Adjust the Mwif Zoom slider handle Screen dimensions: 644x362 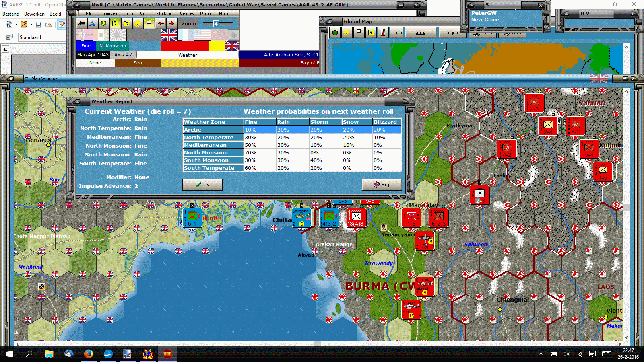[216, 24]
